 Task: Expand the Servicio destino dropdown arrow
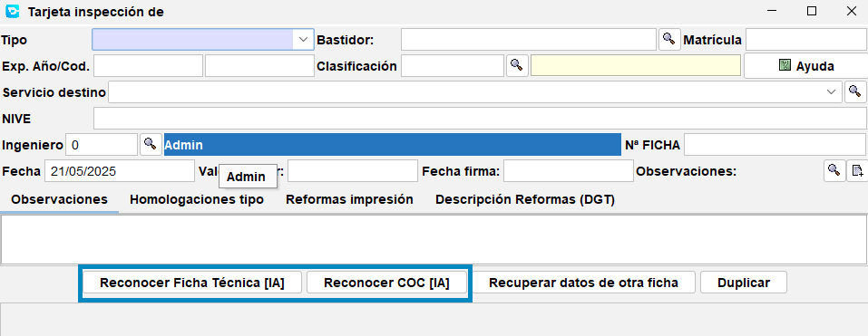[x=831, y=91]
